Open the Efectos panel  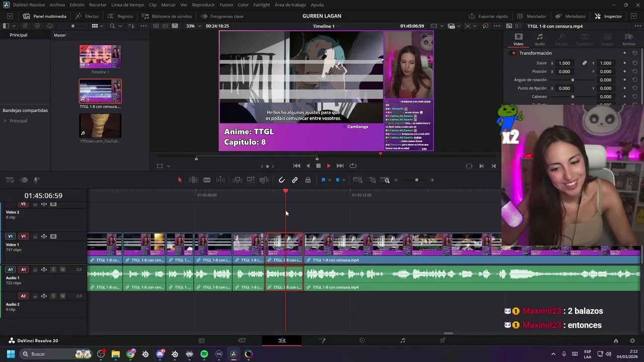(87, 16)
